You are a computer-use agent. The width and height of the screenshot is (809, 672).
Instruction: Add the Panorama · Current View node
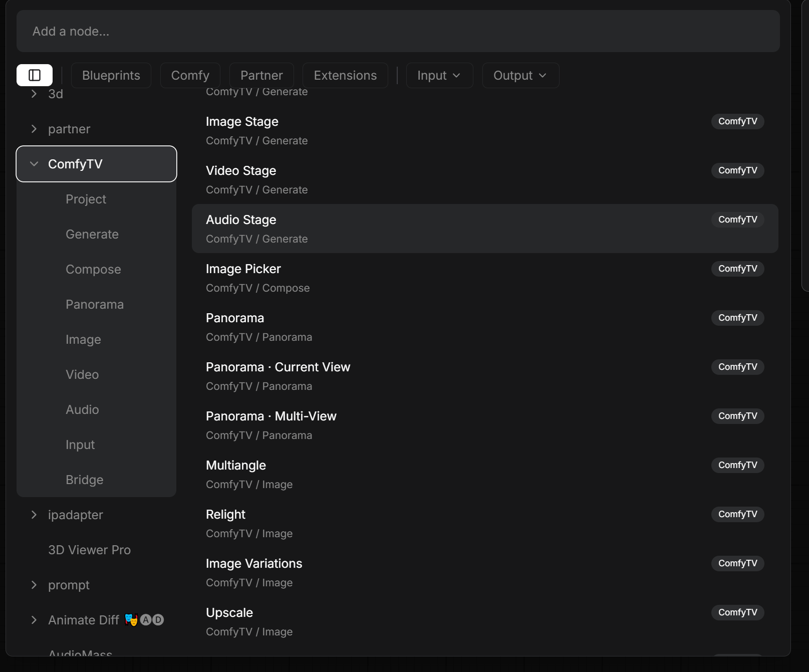tap(485, 376)
